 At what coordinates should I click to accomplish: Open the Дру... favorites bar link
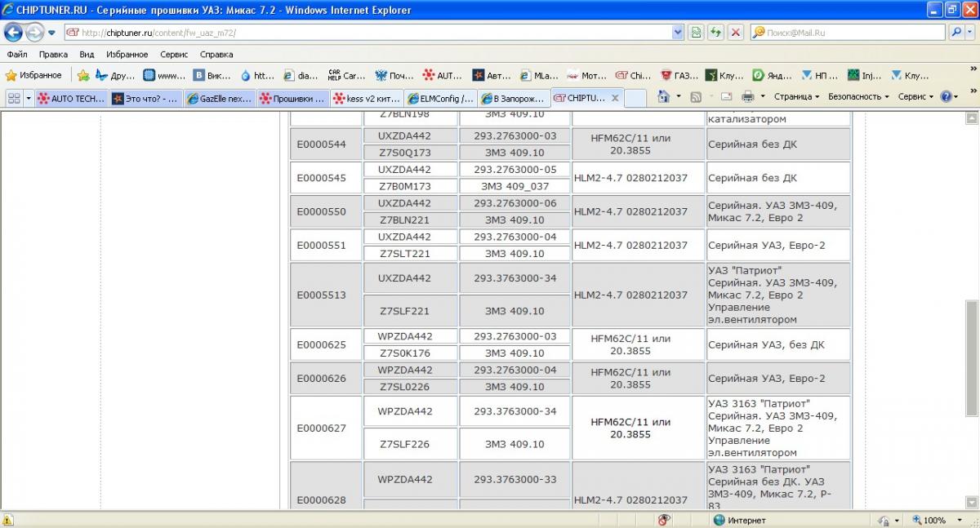pyautogui.click(x=115, y=75)
